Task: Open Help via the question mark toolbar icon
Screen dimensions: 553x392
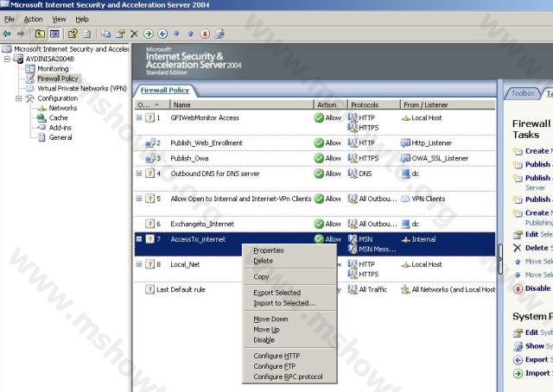Action: [73, 34]
